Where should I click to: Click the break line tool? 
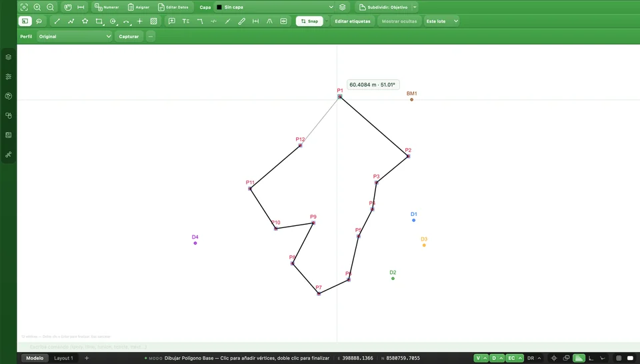coord(213,21)
